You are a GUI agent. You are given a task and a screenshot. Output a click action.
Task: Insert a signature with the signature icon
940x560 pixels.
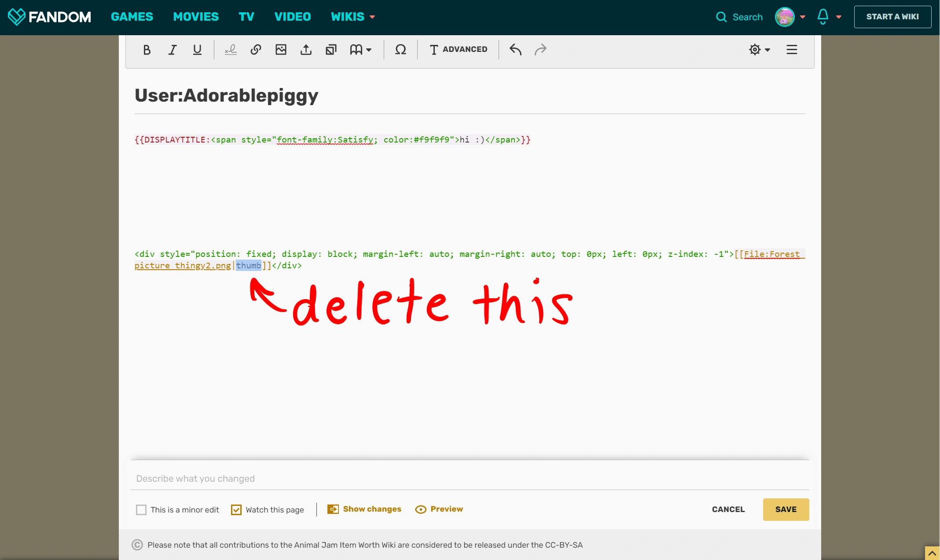tap(231, 50)
